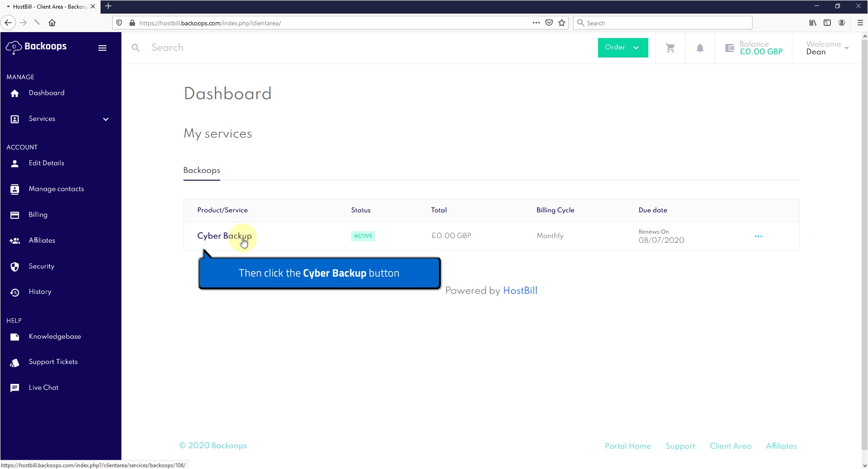Viewport: 868px width, 469px height.
Task: Click the Product/Service column header
Action: (222, 210)
